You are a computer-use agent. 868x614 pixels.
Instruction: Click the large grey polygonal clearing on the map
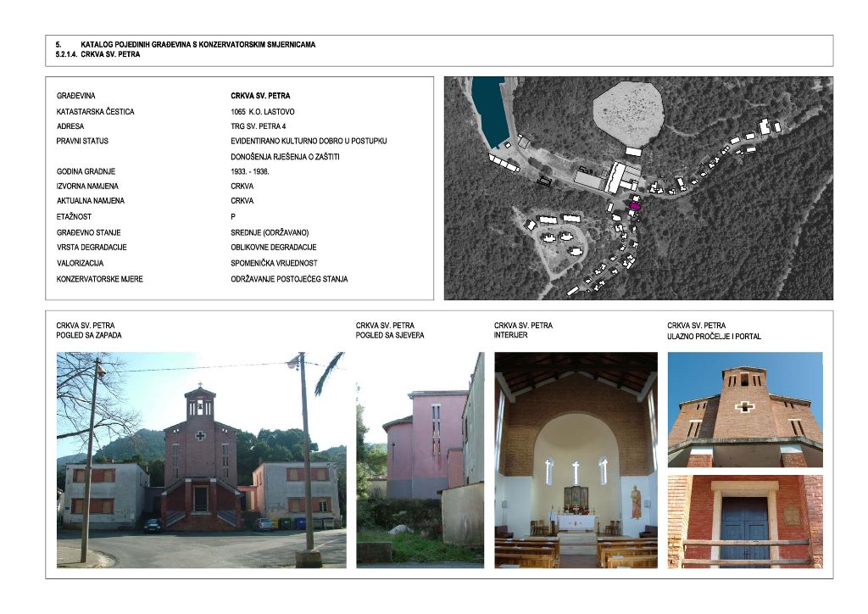tap(628, 114)
